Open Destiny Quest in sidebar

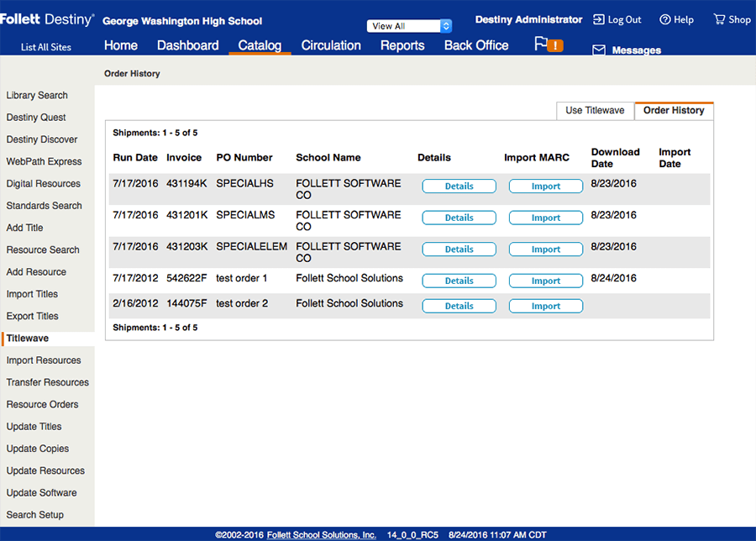pyautogui.click(x=35, y=117)
